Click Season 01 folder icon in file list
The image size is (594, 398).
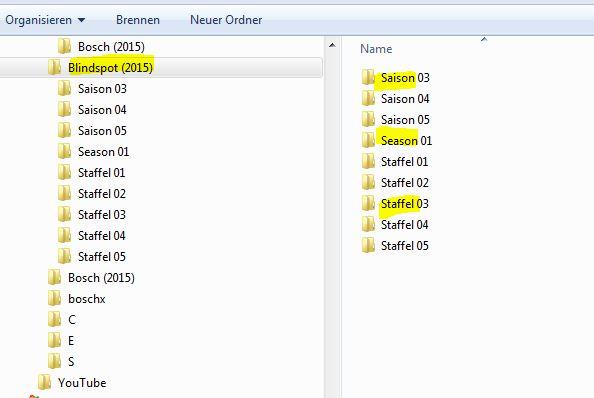click(x=368, y=140)
